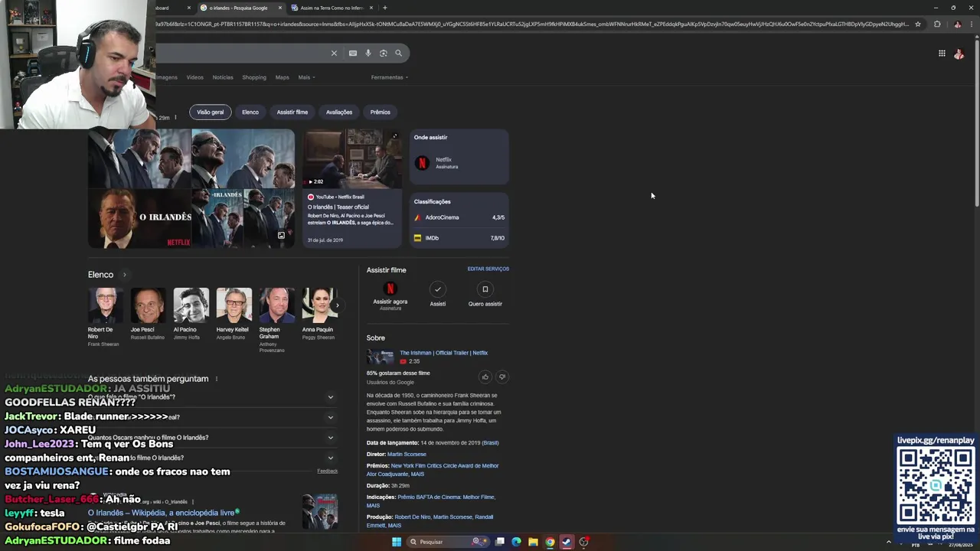Close the 'o irlandes - Pesquisa Google' tab

[x=280, y=8]
